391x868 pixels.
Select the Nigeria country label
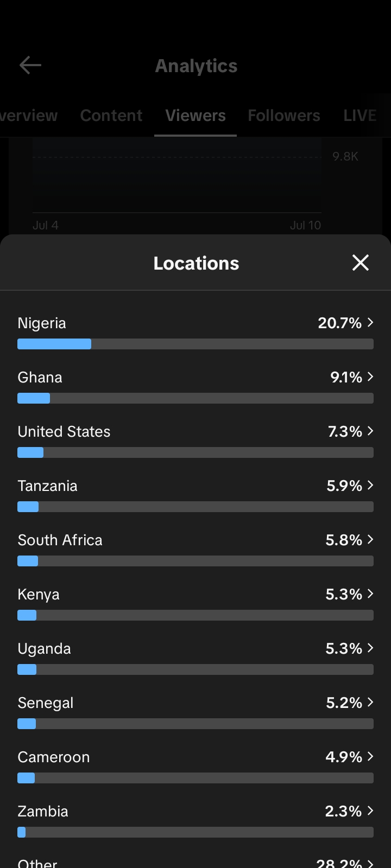coord(42,323)
